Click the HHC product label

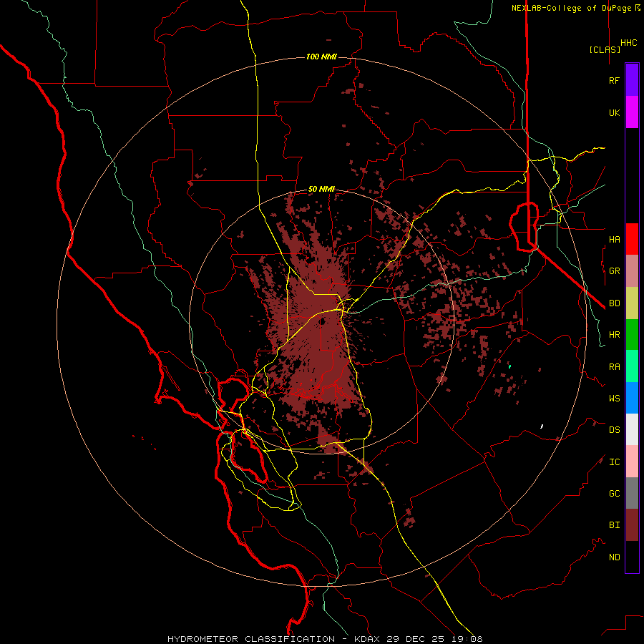pyautogui.click(x=629, y=43)
